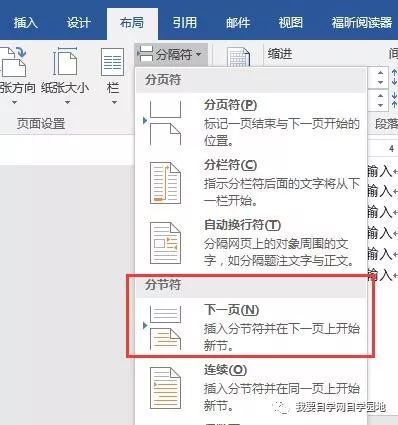Increase the upper indent spinner value
The image size is (398, 425).
[380, 73]
